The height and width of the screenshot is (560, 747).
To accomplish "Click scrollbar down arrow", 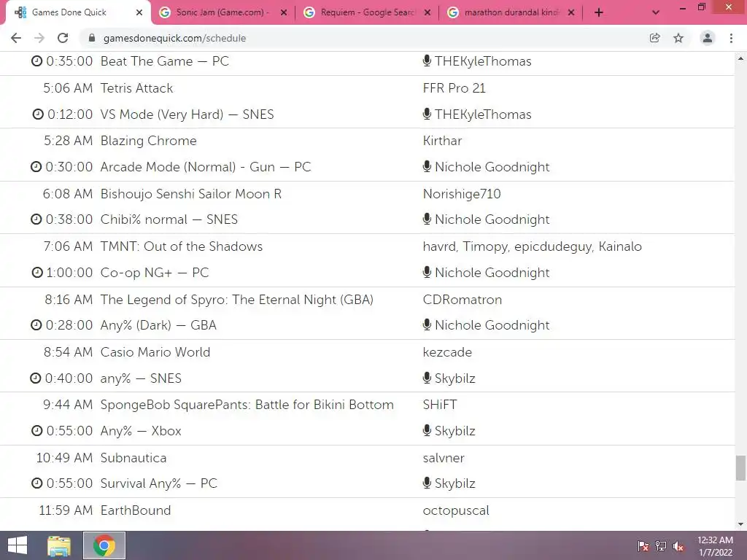I will pos(740,524).
